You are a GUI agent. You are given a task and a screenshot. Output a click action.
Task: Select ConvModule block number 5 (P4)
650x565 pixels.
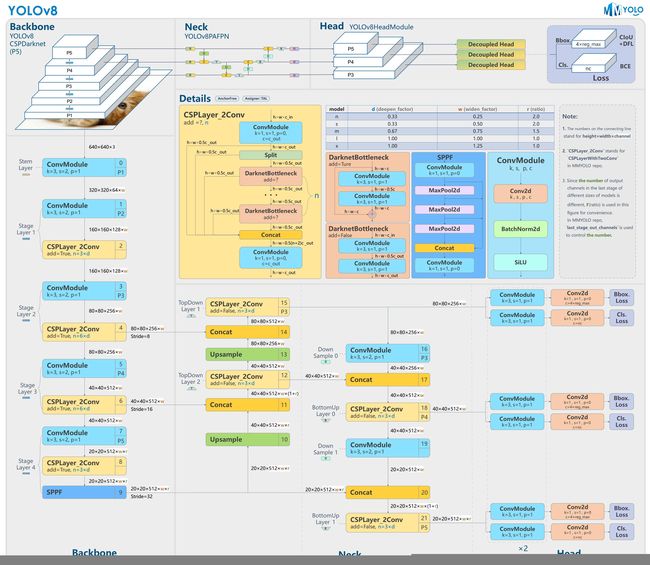[x=84, y=369]
